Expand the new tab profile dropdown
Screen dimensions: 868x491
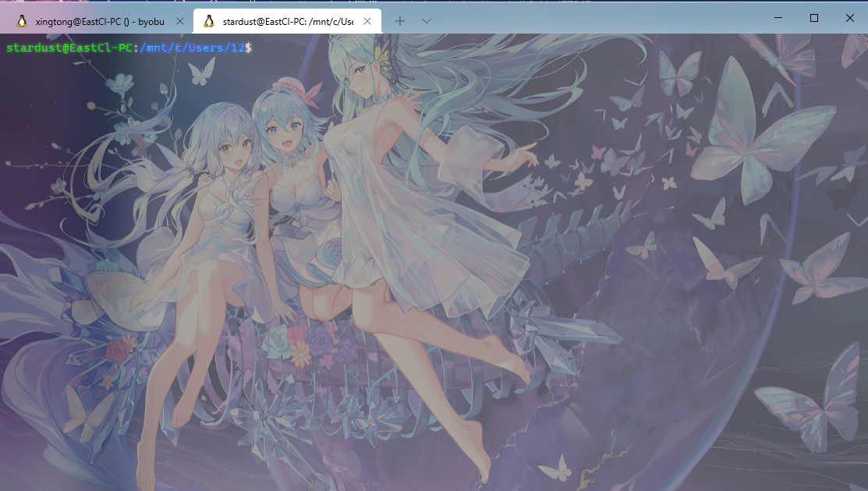(427, 21)
